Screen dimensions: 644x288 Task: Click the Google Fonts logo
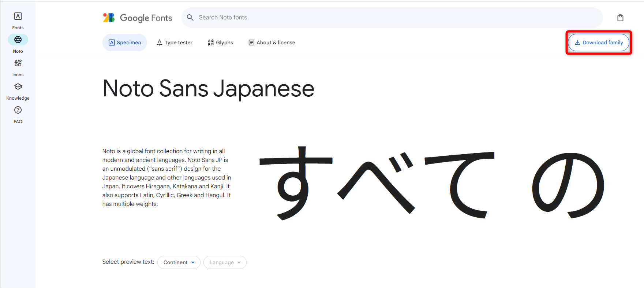(138, 18)
